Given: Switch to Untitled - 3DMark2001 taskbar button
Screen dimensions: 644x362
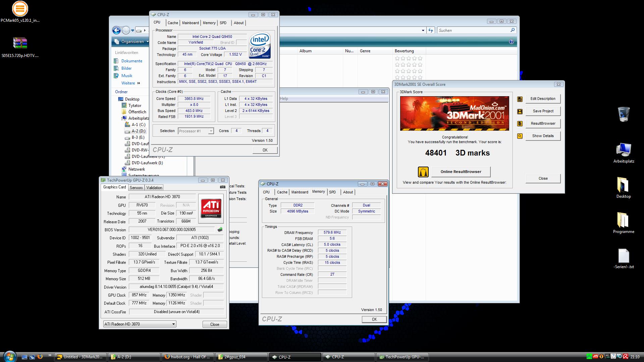Looking at the screenshot, I should [x=80, y=357].
